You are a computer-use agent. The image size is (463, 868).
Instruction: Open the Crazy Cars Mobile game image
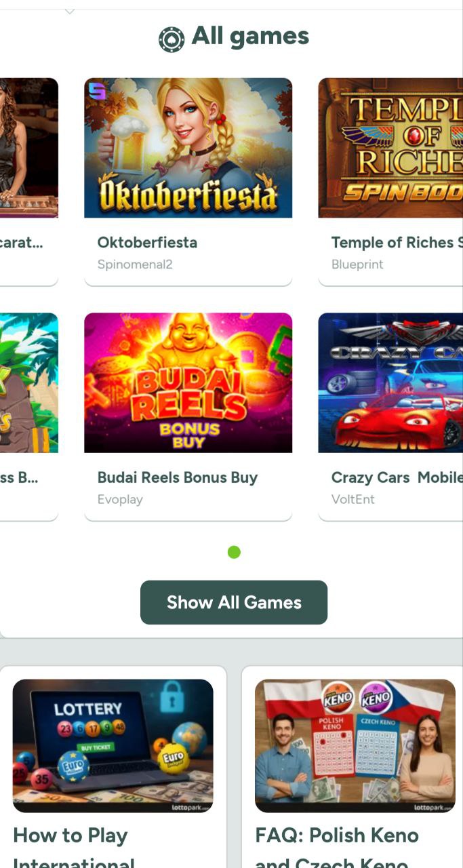[x=390, y=382]
